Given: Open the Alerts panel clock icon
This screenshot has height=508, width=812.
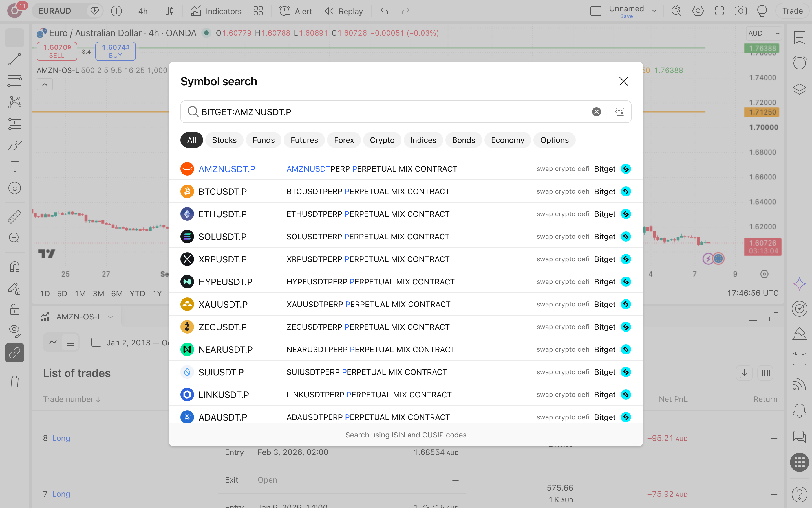Looking at the screenshot, I should click(799, 63).
